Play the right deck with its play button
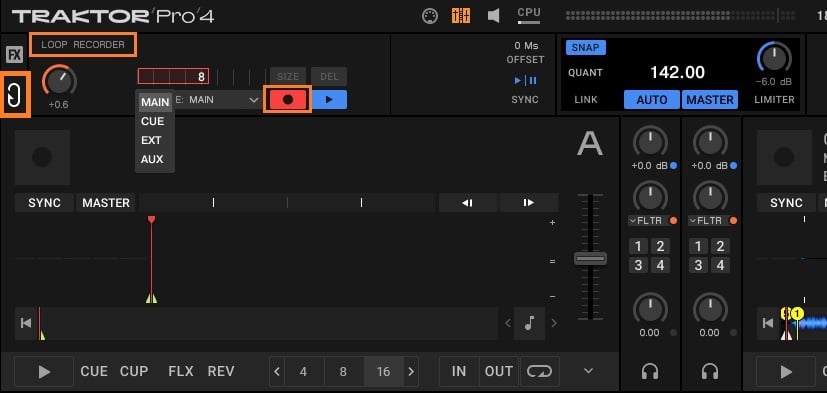 pyautogui.click(x=786, y=371)
